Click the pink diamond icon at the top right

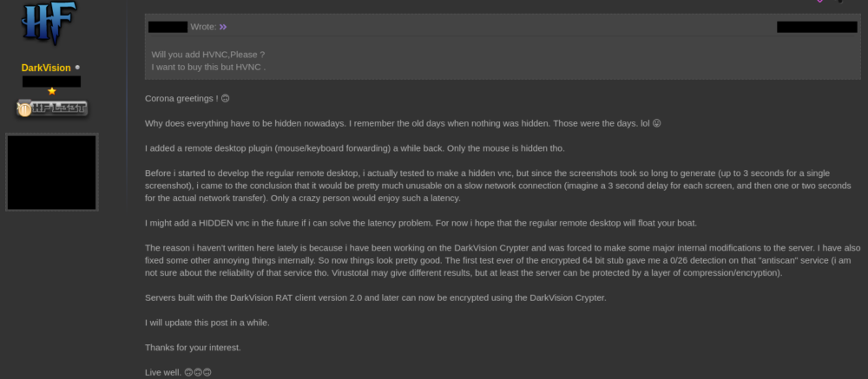point(820,1)
